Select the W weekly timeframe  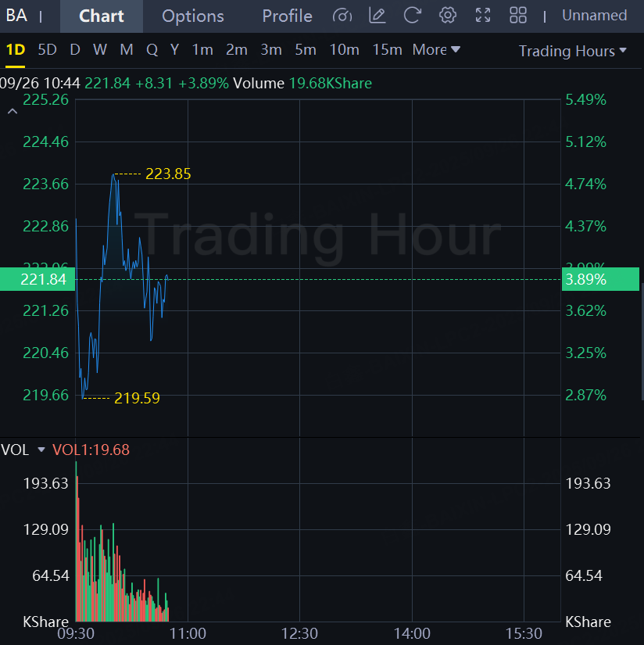click(100, 50)
